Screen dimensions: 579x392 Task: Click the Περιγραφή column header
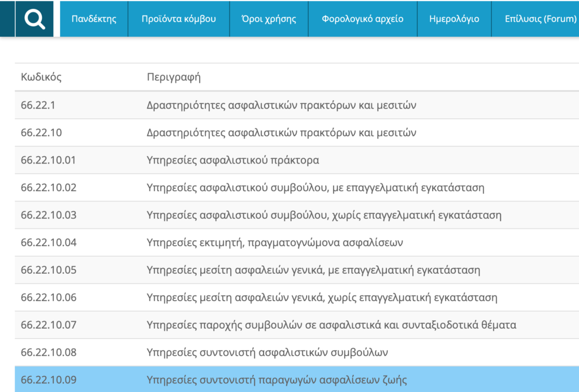(174, 77)
